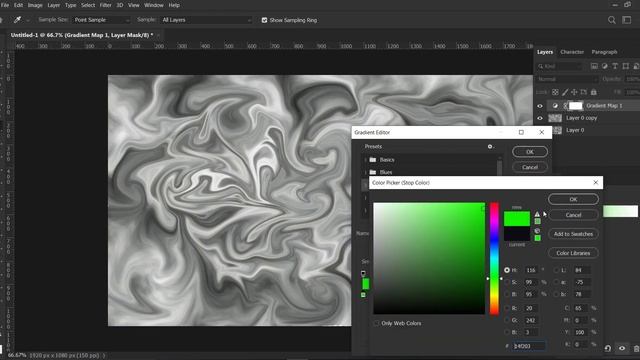The height and width of the screenshot is (360, 640).
Task: Hide the Layer 0 copy layer
Action: (540, 118)
